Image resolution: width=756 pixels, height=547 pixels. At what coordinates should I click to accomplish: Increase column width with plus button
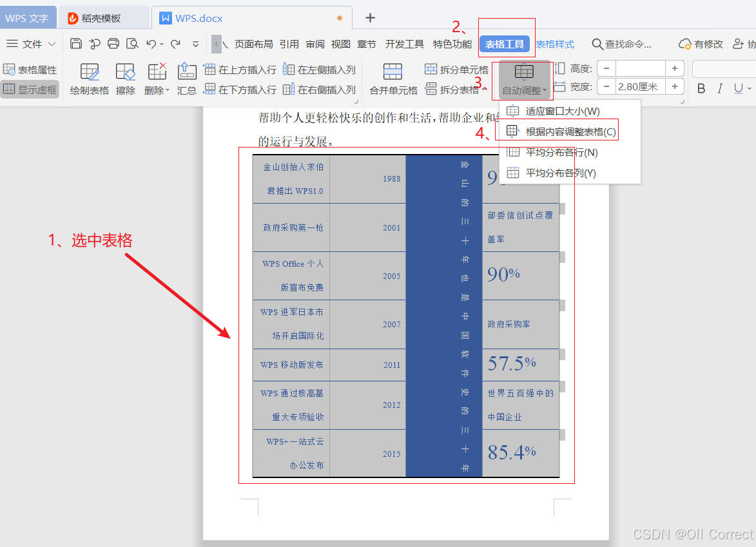click(675, 87)
